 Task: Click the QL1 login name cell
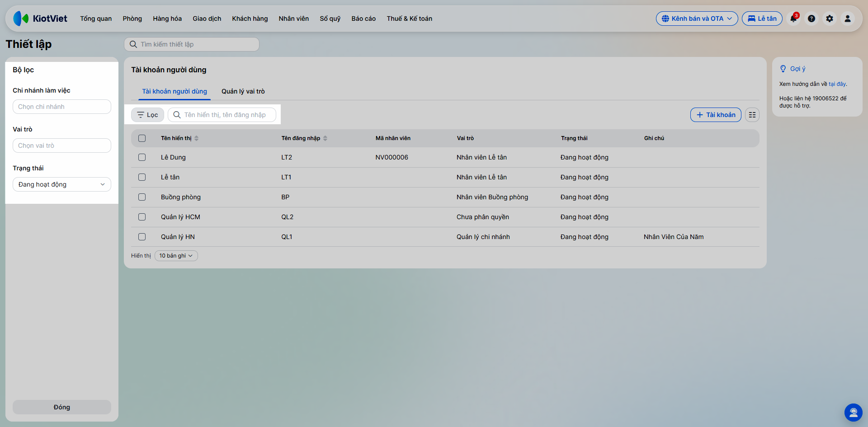[x=287, y=237]
